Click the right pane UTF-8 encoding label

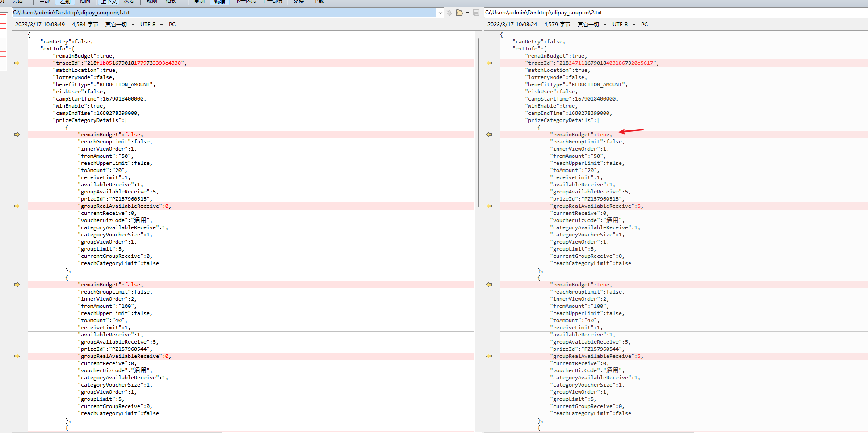click(x=620, y=25)
